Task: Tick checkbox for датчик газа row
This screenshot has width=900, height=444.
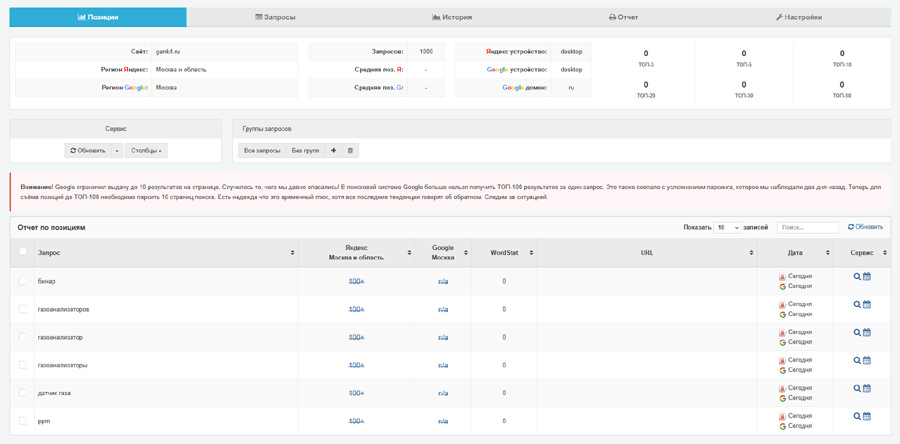Action: point(23,393)
